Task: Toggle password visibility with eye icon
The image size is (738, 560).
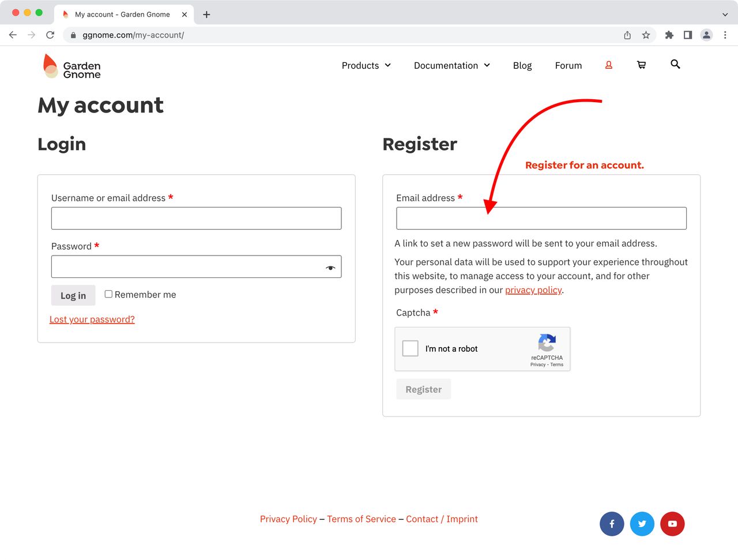Action: click(330, 268)
